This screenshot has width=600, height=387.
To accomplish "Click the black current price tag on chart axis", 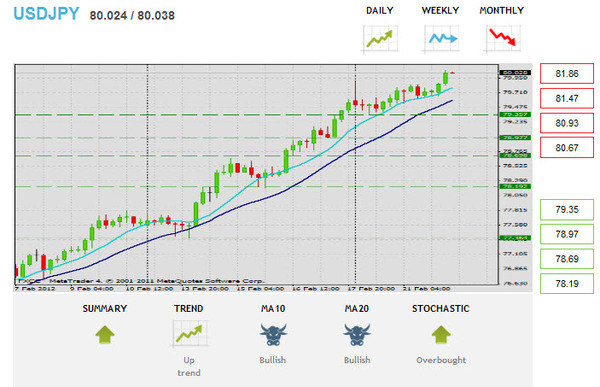I will (x=515, y=72).
